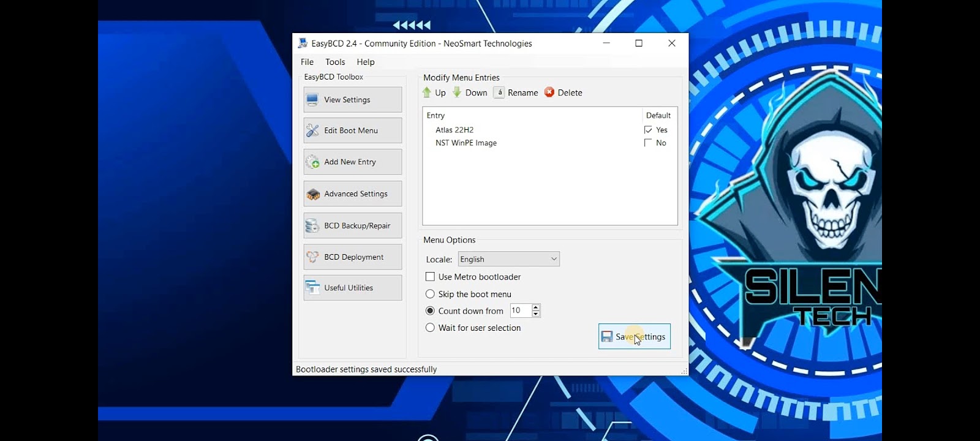
Task: Select Skip the boot menu
Action: point(430,294)
